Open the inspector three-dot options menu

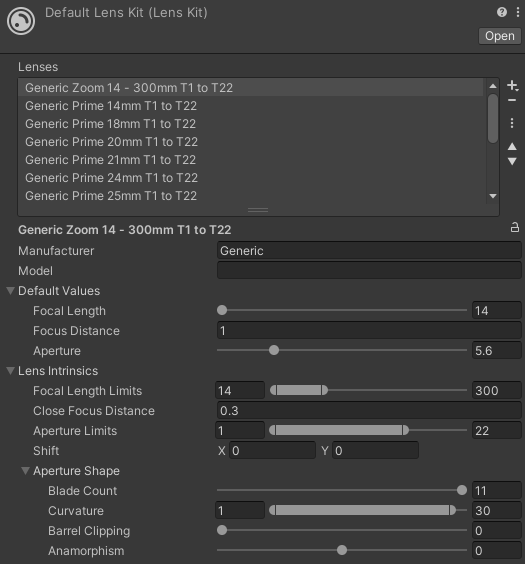click(517, 12)
